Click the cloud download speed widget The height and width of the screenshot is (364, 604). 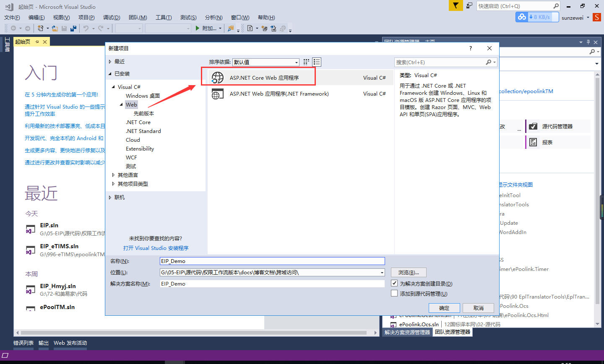click(537, 17)
